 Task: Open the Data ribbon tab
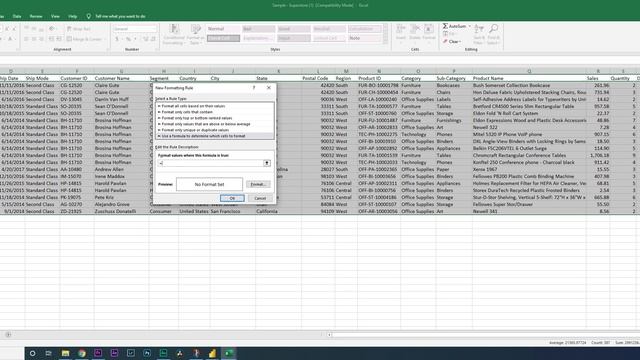click(x=17, y=16)
